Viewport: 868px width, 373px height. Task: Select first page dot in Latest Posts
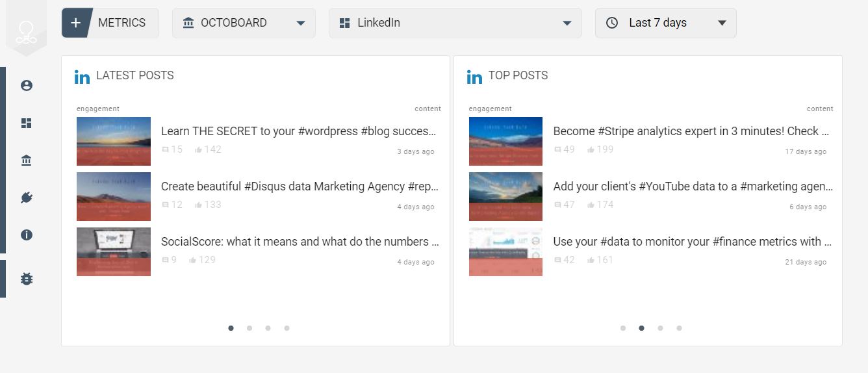(231, 328)
